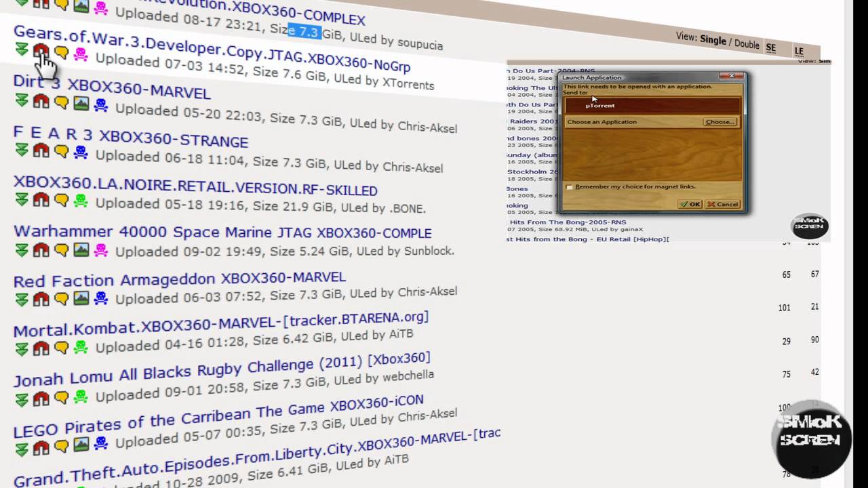The image size is (868, 488).
Task: Cancel the Launch Application dialog
Action: point(722,204)
